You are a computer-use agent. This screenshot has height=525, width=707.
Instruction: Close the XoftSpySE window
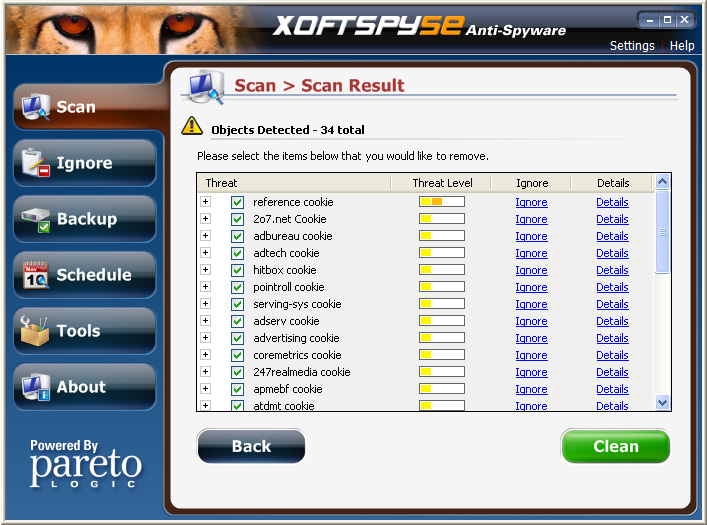point(684,20)
